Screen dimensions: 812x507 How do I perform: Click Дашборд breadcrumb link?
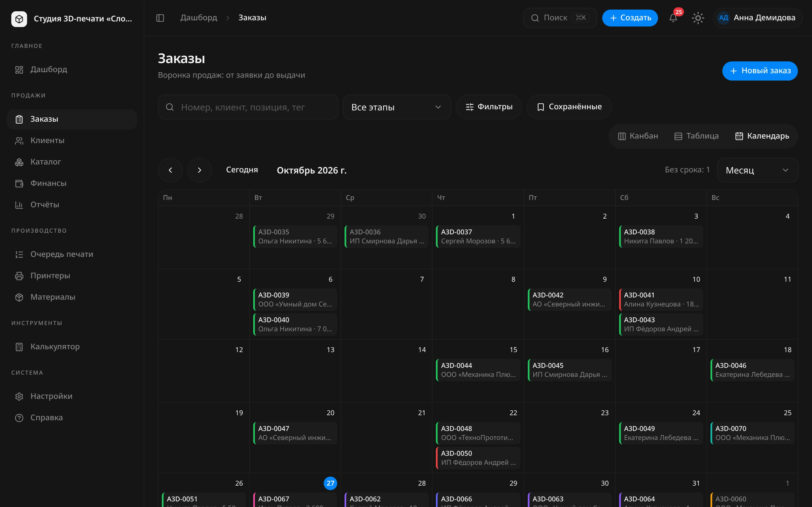coord(199,18)
